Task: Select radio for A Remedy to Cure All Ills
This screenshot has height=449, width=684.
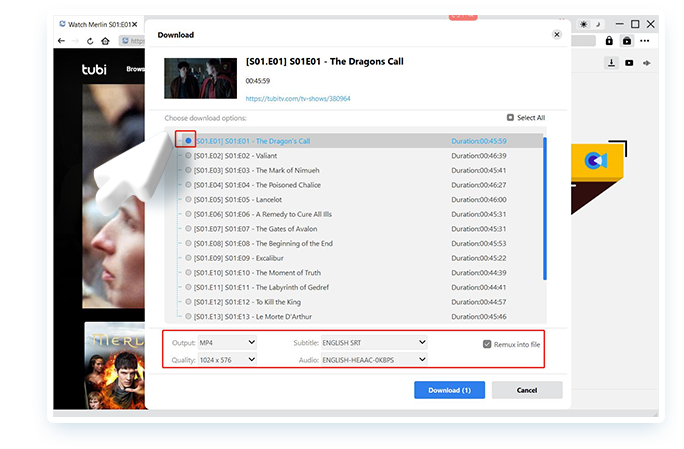Action: tap(188, 214)
